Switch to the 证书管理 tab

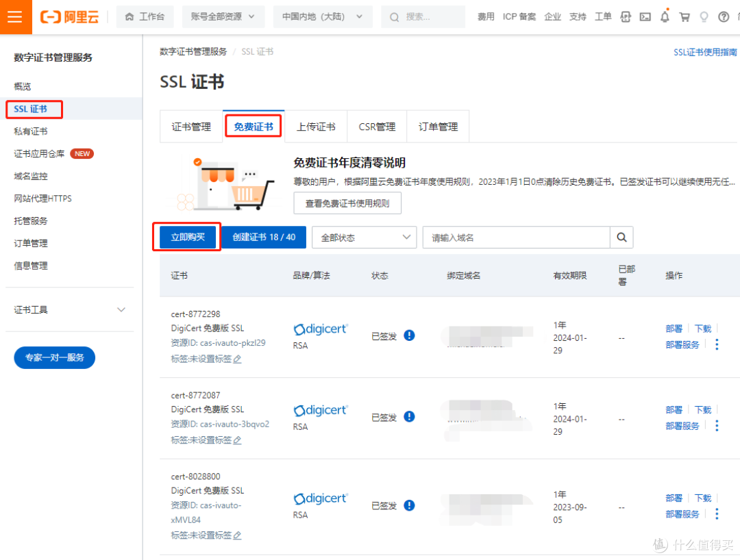(191, 127)
